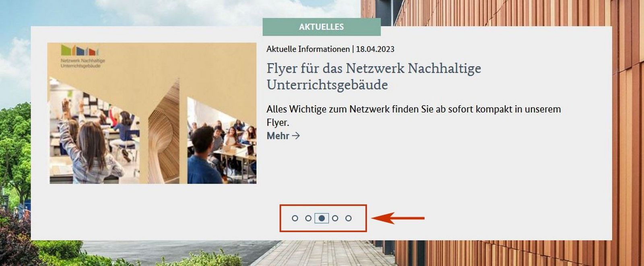Click the red annotation arrow
This screenshot has height=266, width=644.
[398, 218]
